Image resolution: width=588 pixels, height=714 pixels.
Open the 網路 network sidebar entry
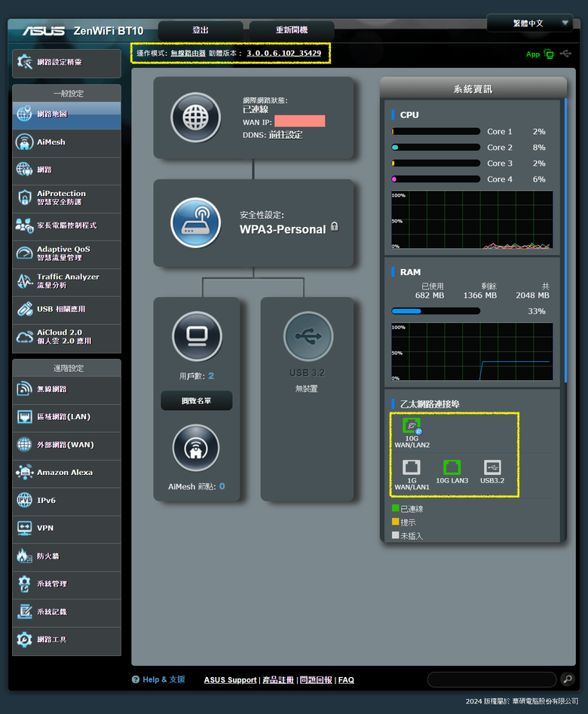pyautogui.click(x=66, y=170)
